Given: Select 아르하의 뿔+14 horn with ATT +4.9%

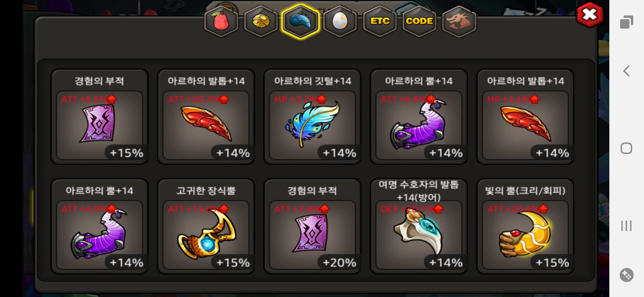Looking at the screenshot, I should pyautogui.click(x=99, y=226).
